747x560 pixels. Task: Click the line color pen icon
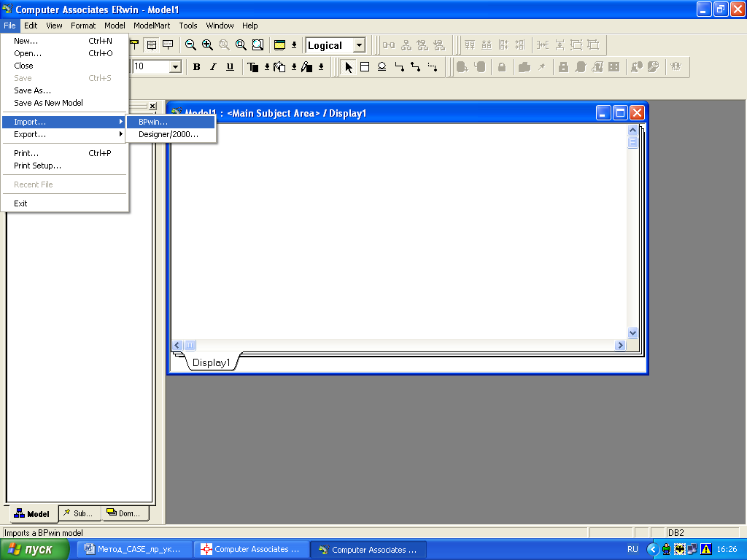[307, 67]
